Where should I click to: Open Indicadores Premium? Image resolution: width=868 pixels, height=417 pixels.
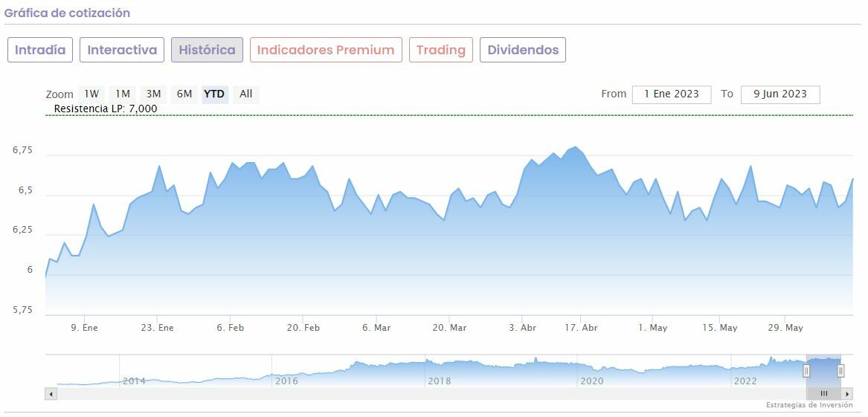[326, 50]
